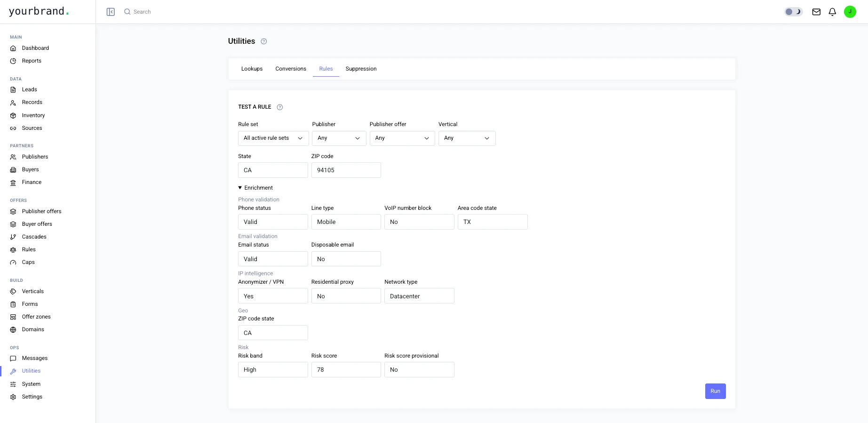
Task: Click the Disposable email field
Action: click(346, 259)
